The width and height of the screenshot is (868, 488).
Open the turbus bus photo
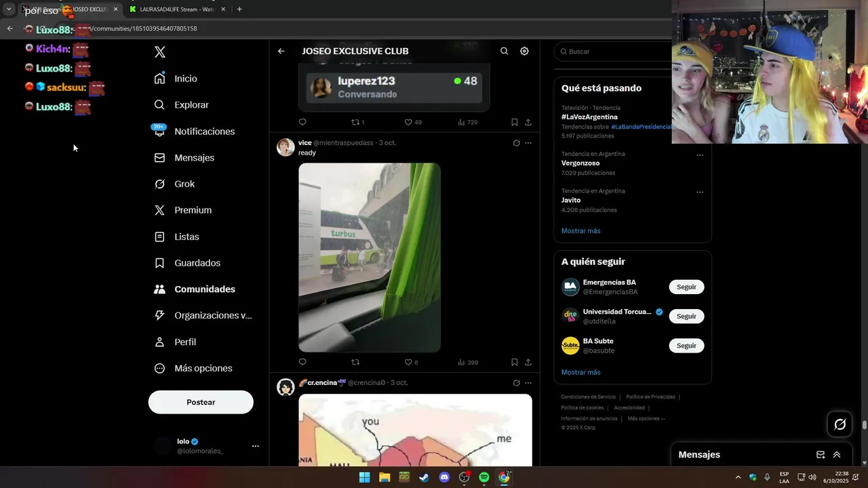[x=370, y=258]
